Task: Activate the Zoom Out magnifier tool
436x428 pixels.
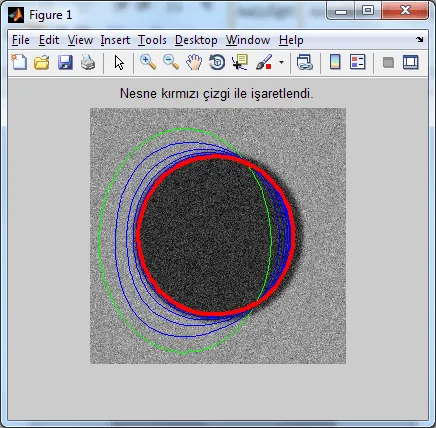Action: [171, 62]
